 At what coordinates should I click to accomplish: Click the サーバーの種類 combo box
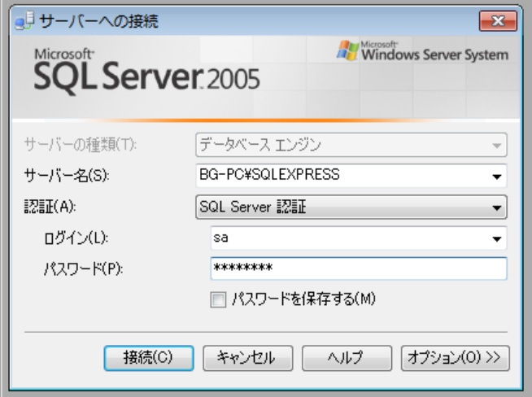click(x=351, y=145)
